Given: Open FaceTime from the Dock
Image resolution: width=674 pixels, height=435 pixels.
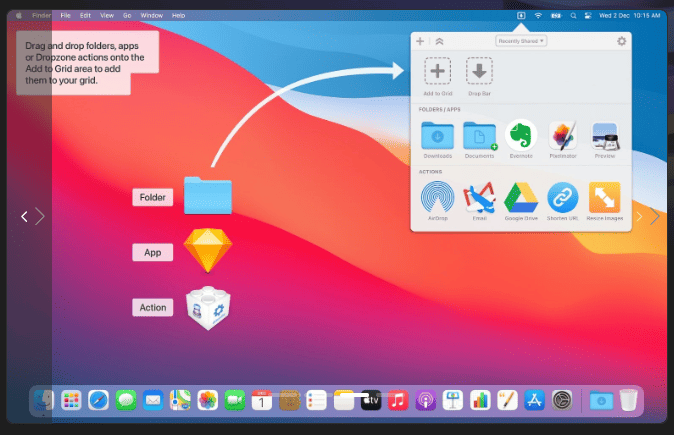Looking at the screenshot, I should point(235,401).
